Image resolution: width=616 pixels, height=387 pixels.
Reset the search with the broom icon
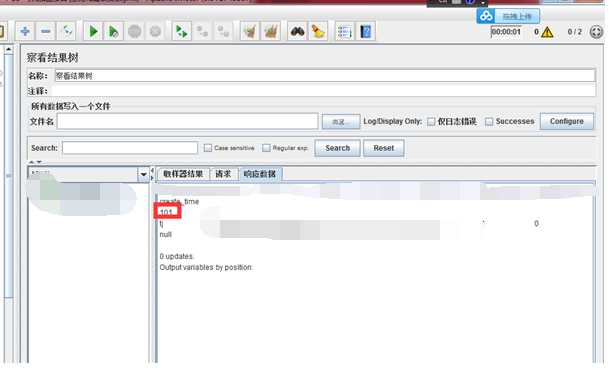(318, 31)
